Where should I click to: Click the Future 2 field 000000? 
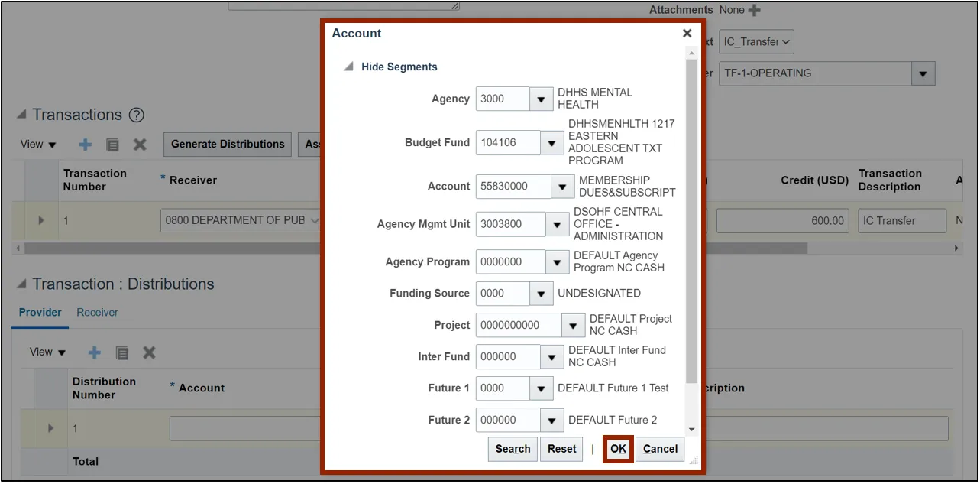(508, 420)
